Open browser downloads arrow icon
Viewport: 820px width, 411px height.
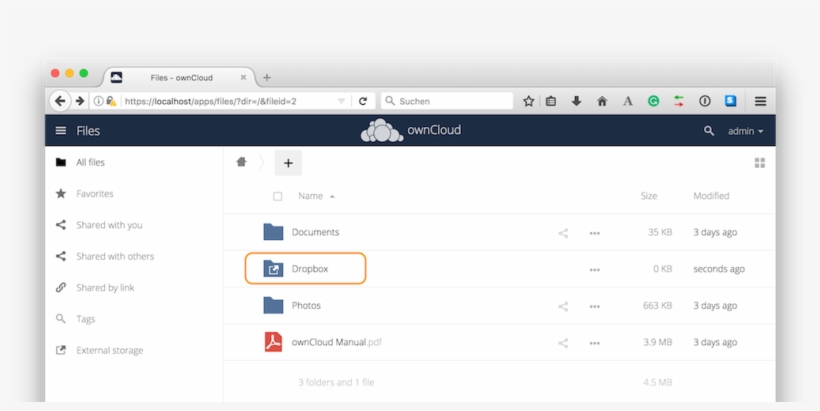[x=576, y=101]
